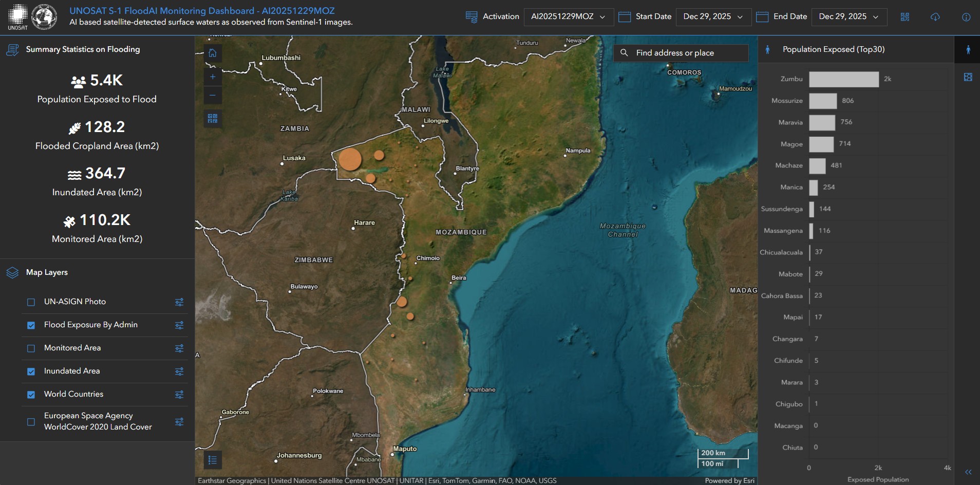This screenshot has width=980, height=485.
Task: Open the basemap gallery grid icon
Action: [213, 119]
